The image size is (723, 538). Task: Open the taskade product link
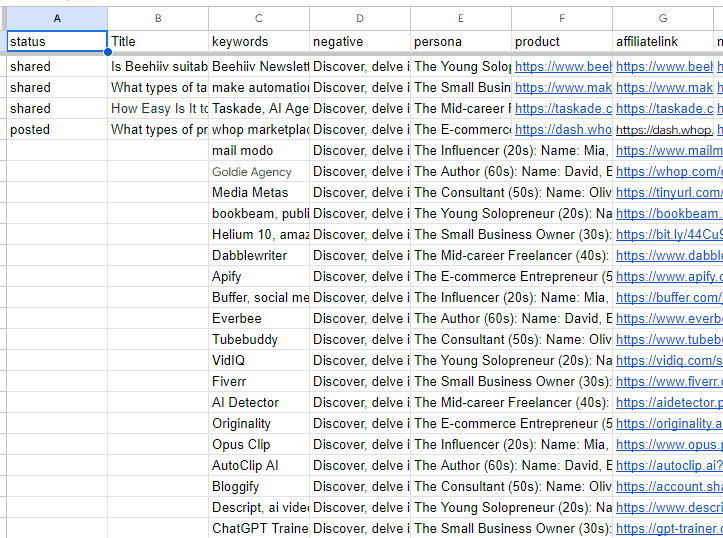563,108
